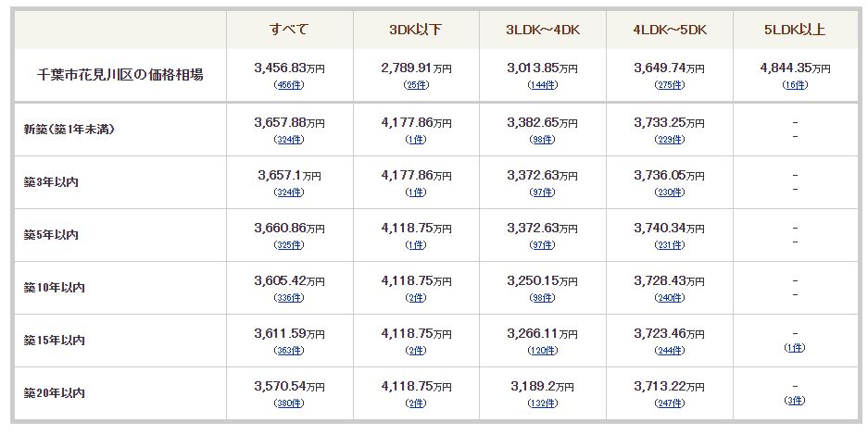This screenshot has height=434, width=868.
Task: Open the 244件 link in 築15年以内 row
Action: pyautogui.click(x=669, y=351)
